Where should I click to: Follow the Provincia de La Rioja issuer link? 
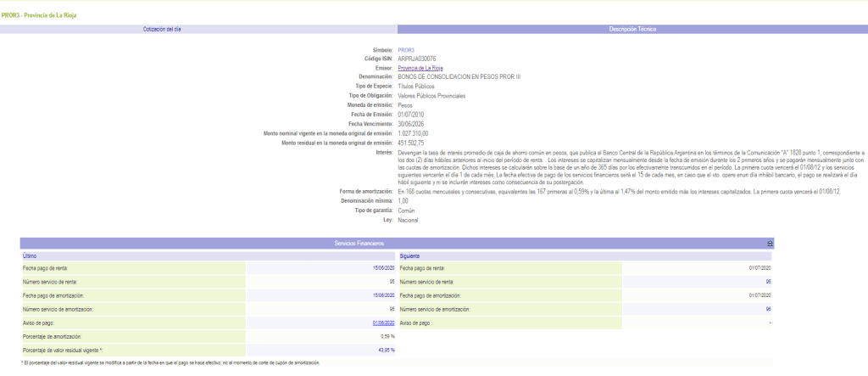[420, 68]
